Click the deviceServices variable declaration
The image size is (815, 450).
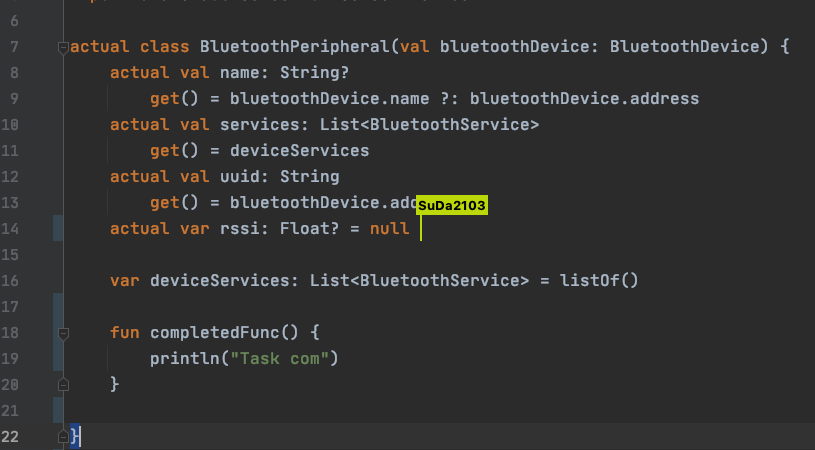point(220,281)
